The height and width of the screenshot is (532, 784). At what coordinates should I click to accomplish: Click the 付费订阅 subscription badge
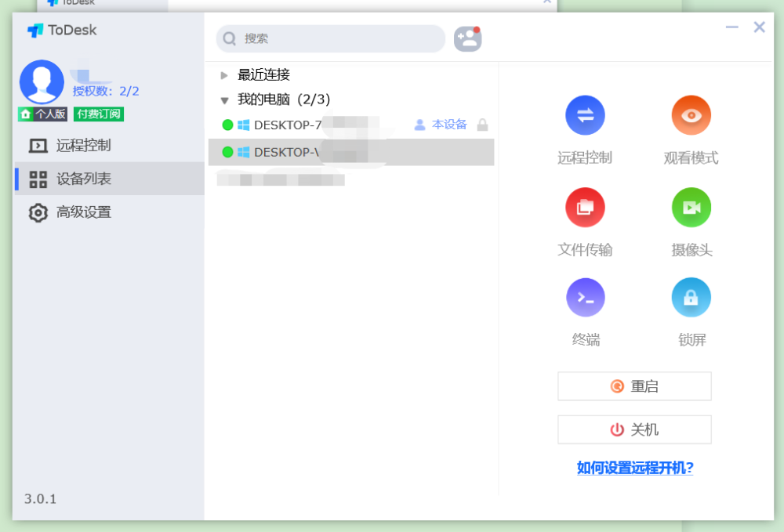(x=99, y=114)
